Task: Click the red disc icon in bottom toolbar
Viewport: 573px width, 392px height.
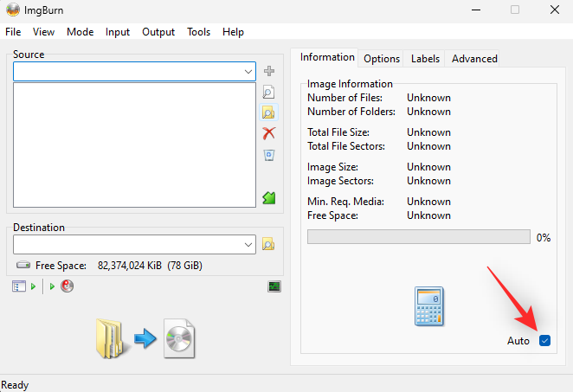Action: (67, 286)
